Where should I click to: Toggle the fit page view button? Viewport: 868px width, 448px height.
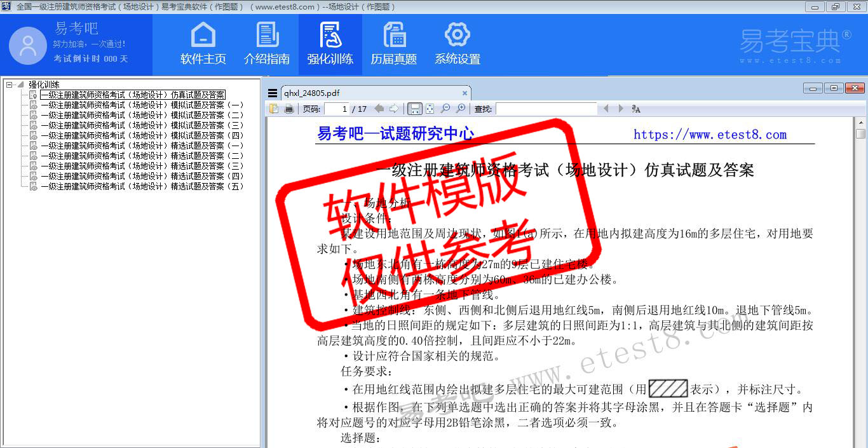coord(430,109)
